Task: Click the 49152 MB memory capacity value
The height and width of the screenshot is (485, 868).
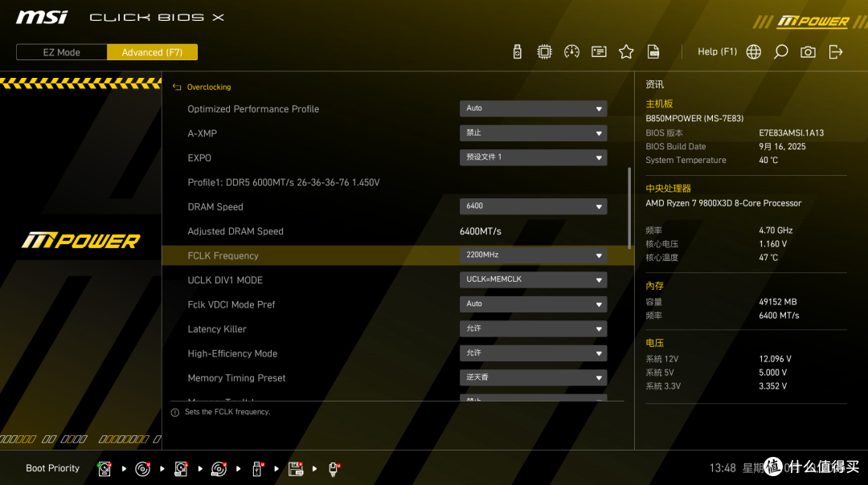Action: click(777, 302)
